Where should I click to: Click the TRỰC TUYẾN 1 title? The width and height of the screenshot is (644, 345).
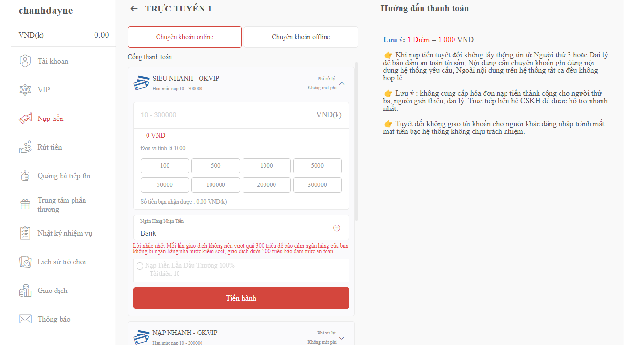(178, 9)
